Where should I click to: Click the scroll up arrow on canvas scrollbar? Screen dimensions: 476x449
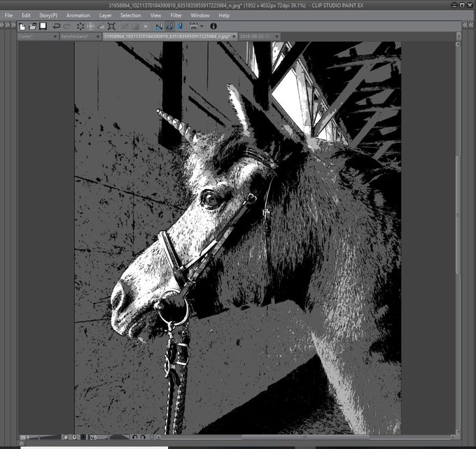pyautogui.click(x=458, y=44)
